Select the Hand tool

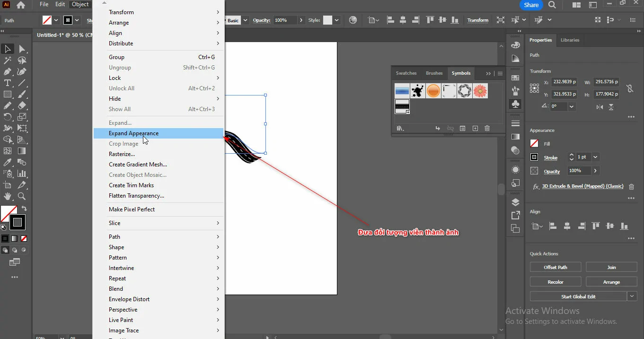click(8, 195)
